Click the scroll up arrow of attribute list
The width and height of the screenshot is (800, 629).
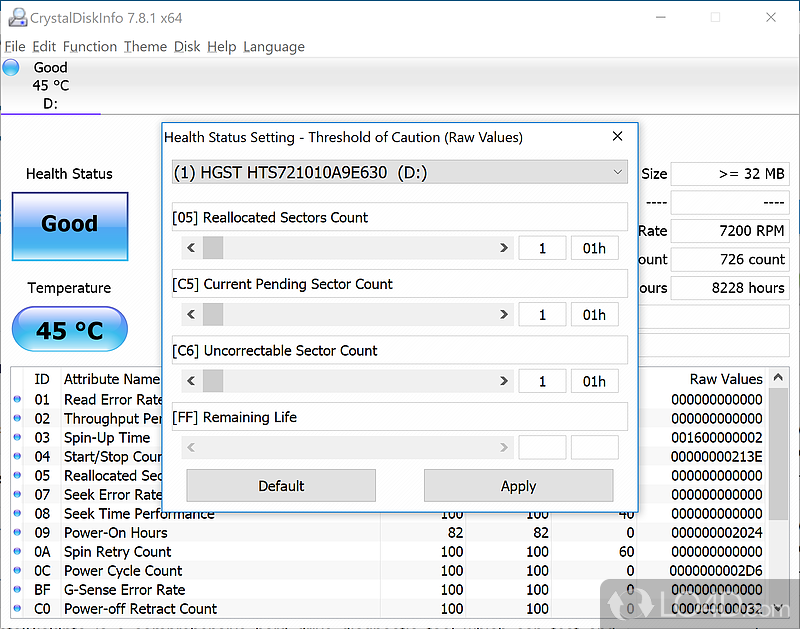[x=778, y=378]
